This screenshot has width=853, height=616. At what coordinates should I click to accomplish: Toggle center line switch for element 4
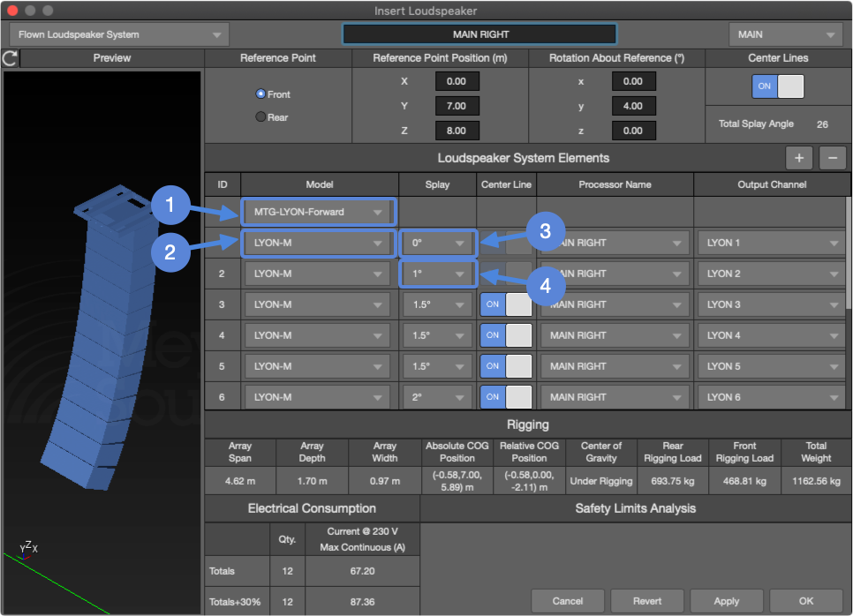[506, 335]
